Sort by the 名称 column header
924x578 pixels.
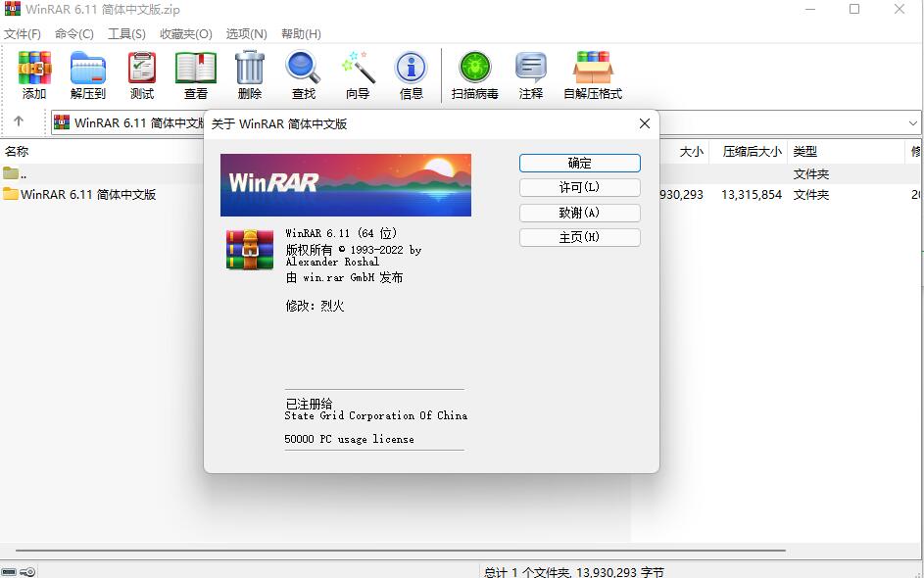point(17,152)
